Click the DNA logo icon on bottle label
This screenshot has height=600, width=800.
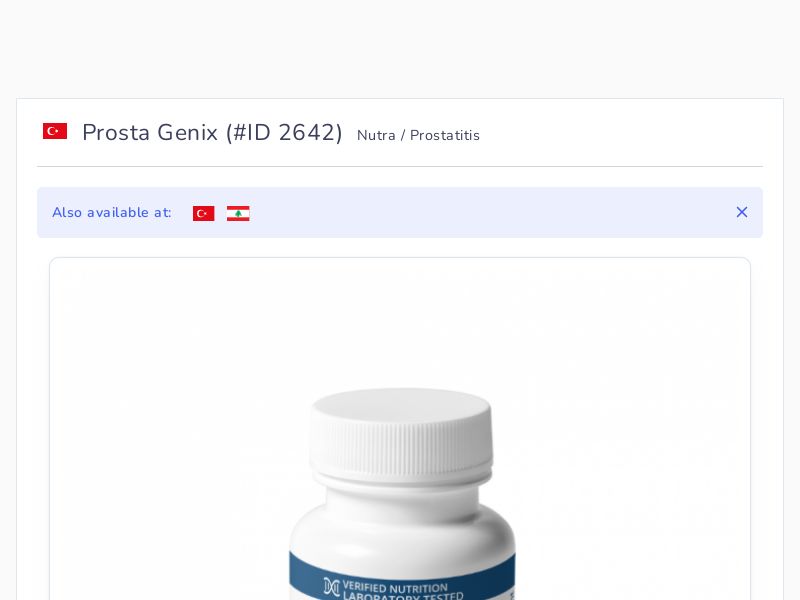pos(331,587)
